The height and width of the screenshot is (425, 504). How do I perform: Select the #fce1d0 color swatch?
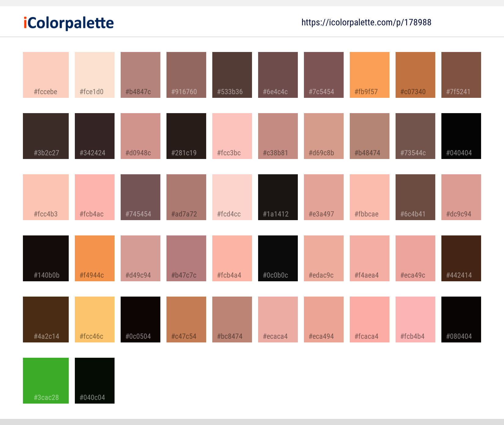click(x=95, y=75)
